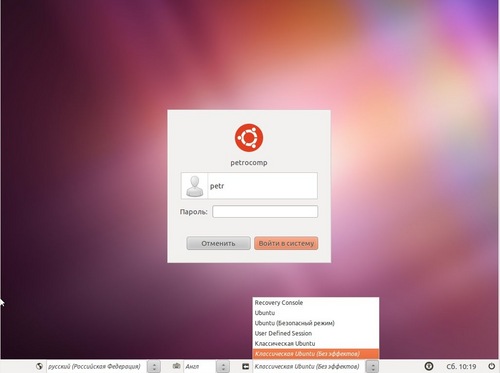Focus the Пароль password field
Screen dimensions: 500x373
pos(265,212)
